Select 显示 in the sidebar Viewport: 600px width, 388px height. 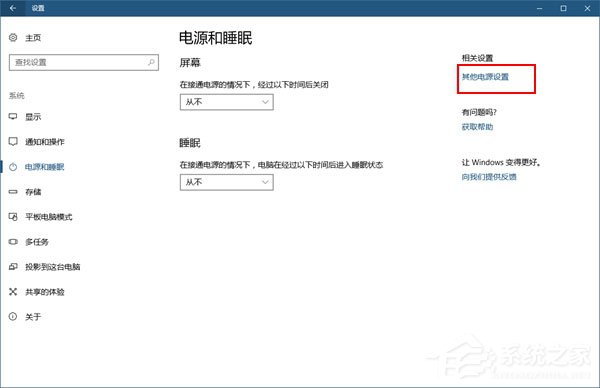point(33,117)
